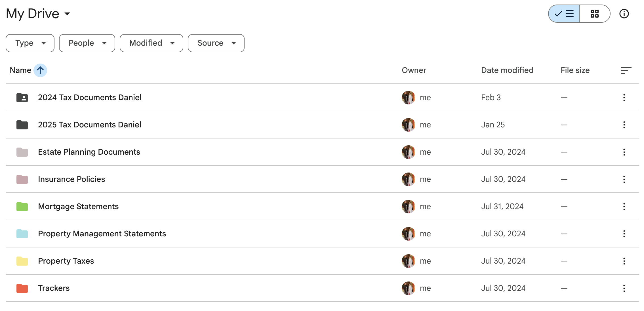This screenshot has height=311, width=644.
Task: Select the list layout view
Action: 564,14
